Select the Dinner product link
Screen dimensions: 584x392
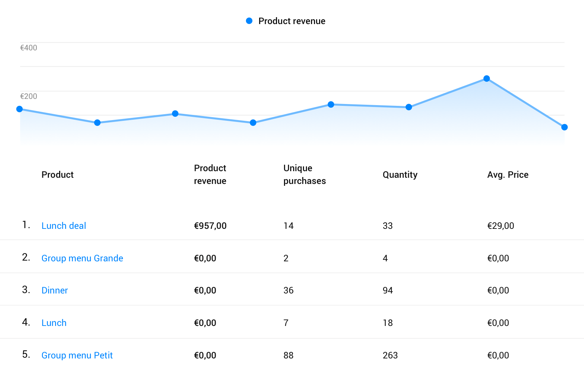tap(55, 290)
